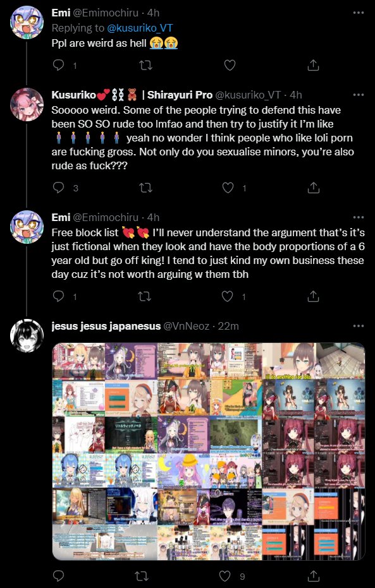Like Kusuriko's tweet

point(228,188)
